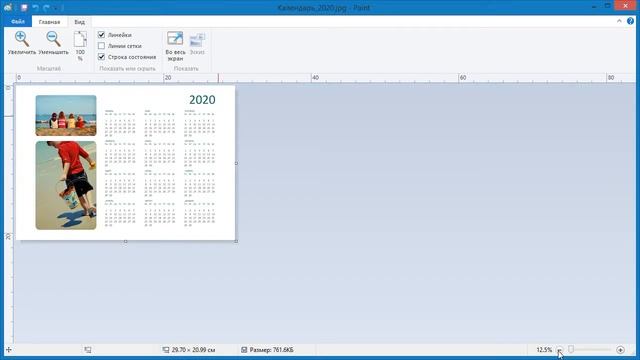Click the 2020 heading on the calendar
Viewport: 640px width, 360px height.
(202, 100)
